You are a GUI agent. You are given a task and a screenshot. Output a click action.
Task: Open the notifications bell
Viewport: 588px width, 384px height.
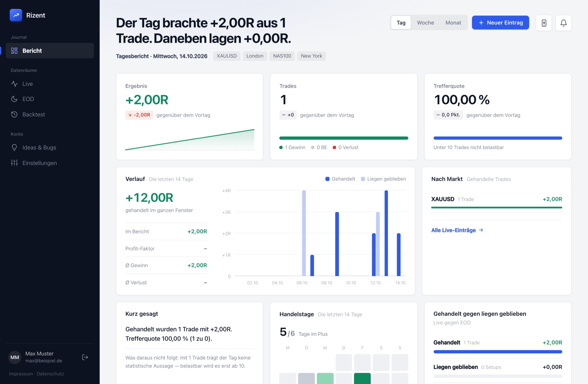tap(563, 23)
